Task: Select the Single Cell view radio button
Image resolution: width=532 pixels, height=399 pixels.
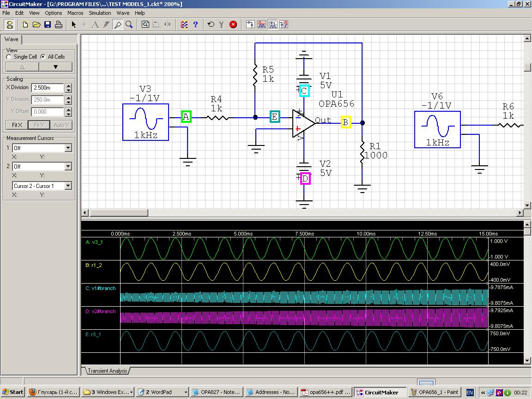Action: click(8, 56)
